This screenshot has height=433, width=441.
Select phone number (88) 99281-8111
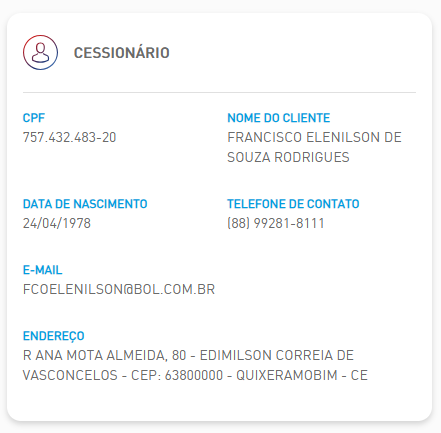point(276,223)
